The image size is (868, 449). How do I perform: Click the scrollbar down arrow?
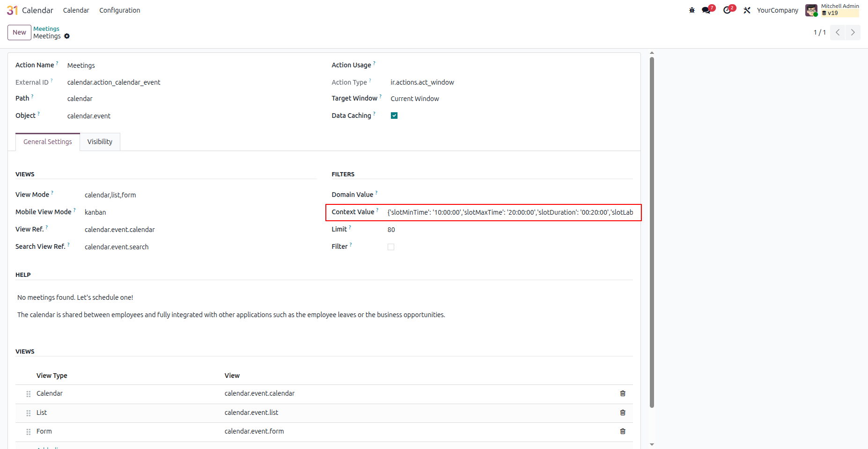click(x=652, y=444)
